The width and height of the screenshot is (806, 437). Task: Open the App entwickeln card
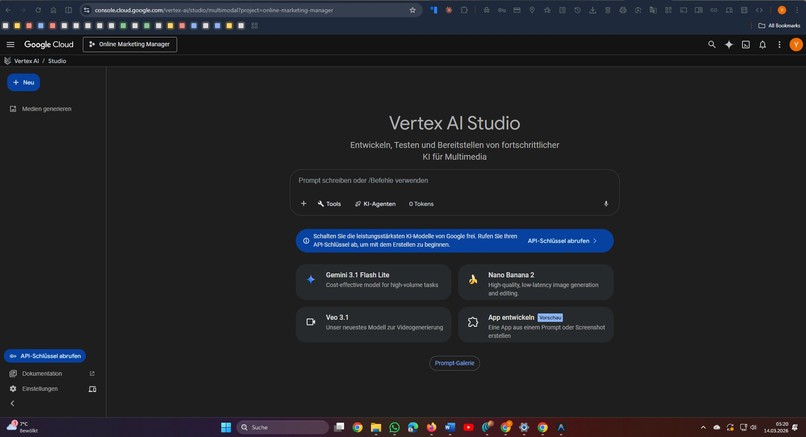coord(536,324)
